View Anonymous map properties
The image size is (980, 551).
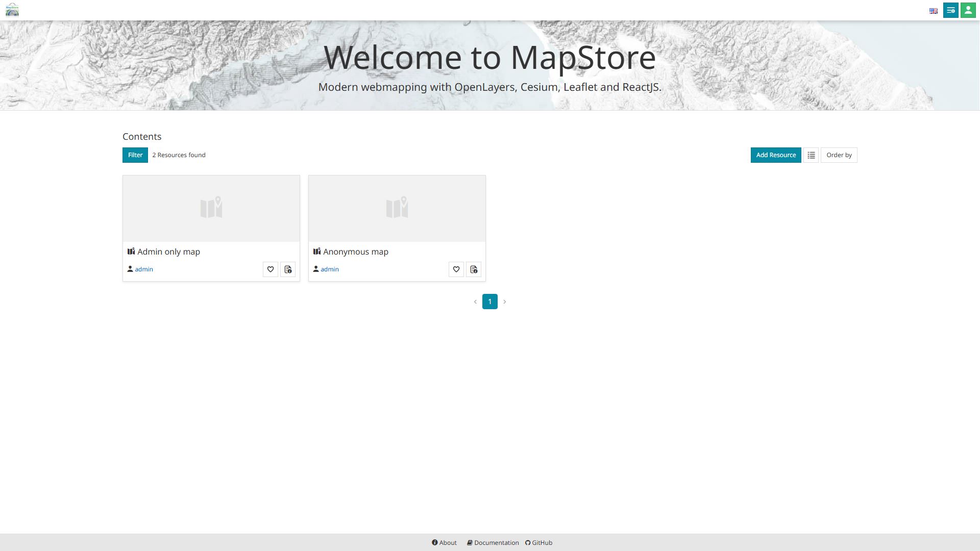[474, 269]
